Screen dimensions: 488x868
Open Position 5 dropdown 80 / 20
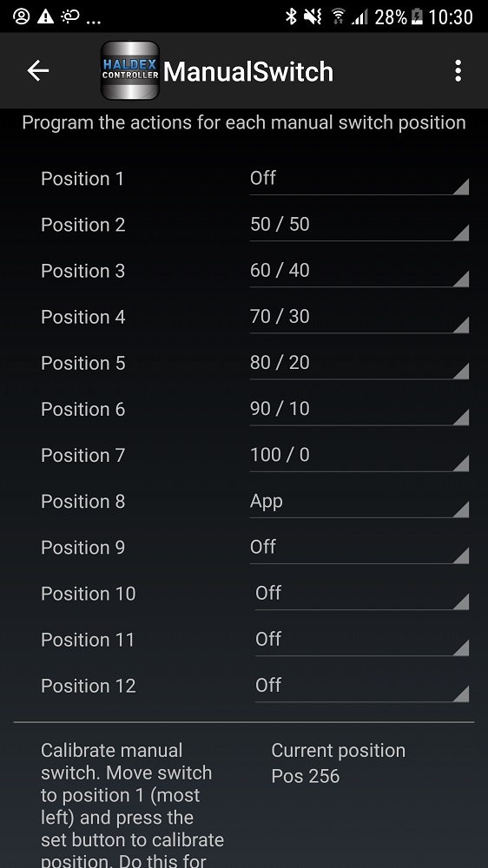pos(359,364)
